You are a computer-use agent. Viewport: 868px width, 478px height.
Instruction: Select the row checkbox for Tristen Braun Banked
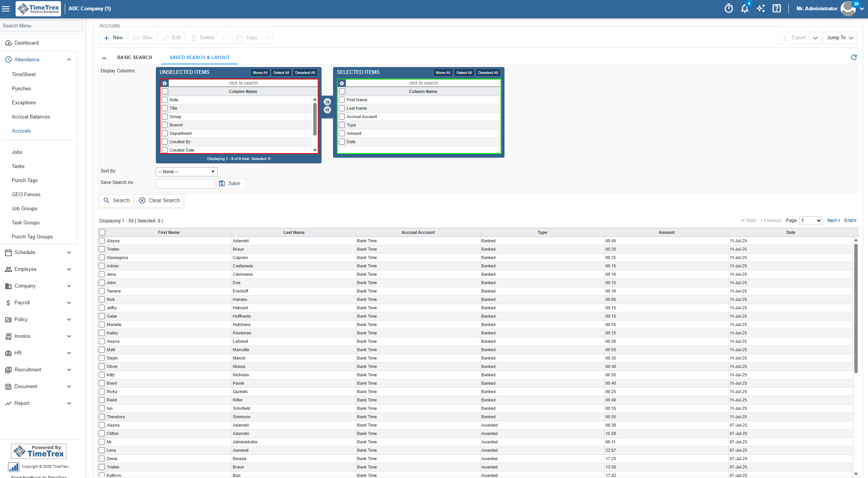pyautogui.click(x=102, y=249)
